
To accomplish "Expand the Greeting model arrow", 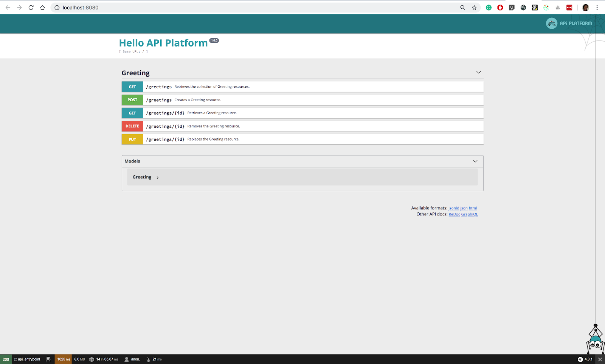I will coord(158,177).
